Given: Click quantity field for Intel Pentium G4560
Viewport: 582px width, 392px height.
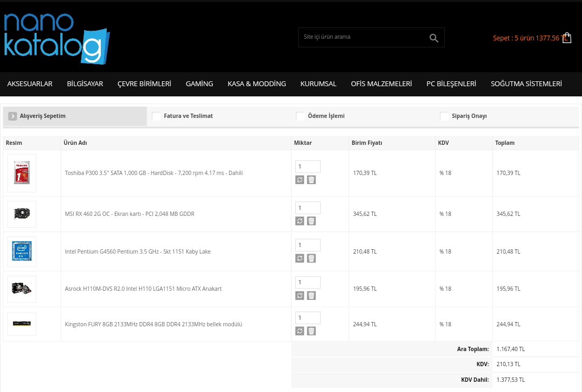Looking at the screenshot, I should point(308,245).
